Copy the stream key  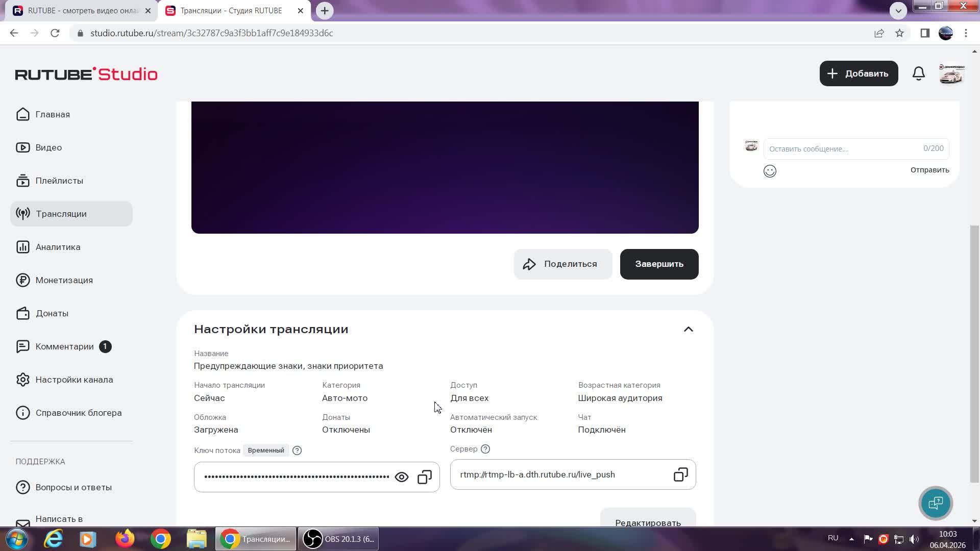click(425, 477)
